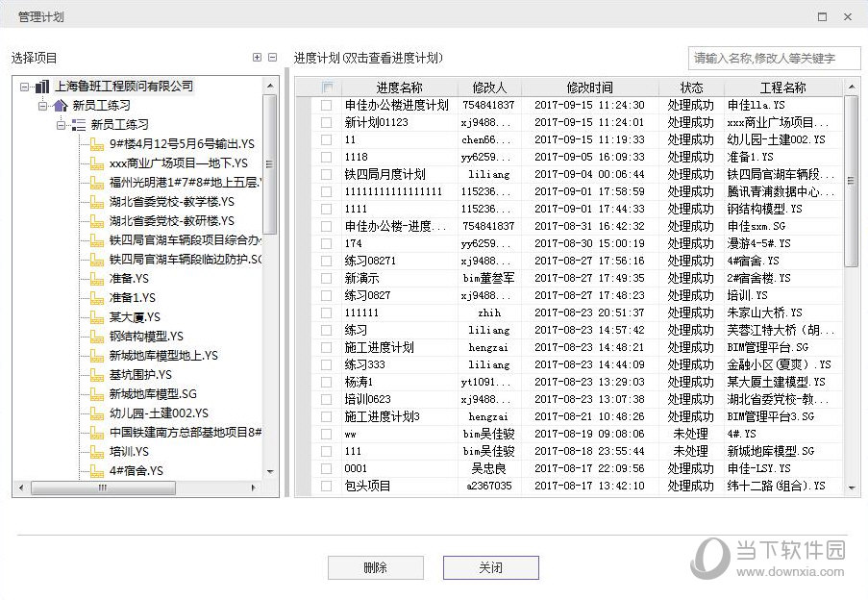
Task: Click the house icon beside 新员工练习
Action: pyautogui.click(x=60, y=106)
